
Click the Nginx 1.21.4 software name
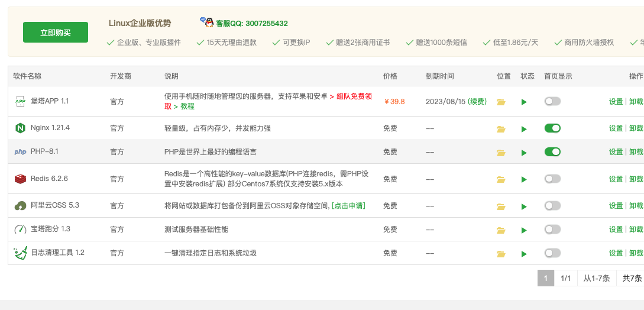point(50,128)
